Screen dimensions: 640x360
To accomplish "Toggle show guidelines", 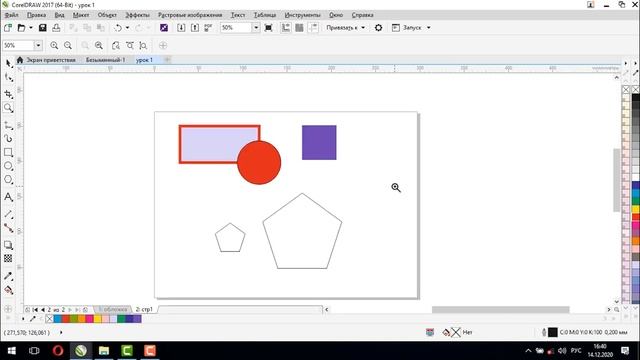I will [x=313, y=28].
